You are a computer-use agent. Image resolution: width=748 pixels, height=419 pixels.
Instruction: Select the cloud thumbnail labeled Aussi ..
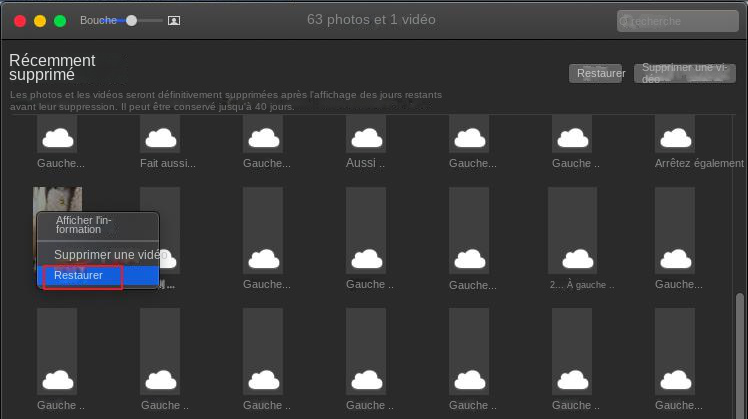366,134
